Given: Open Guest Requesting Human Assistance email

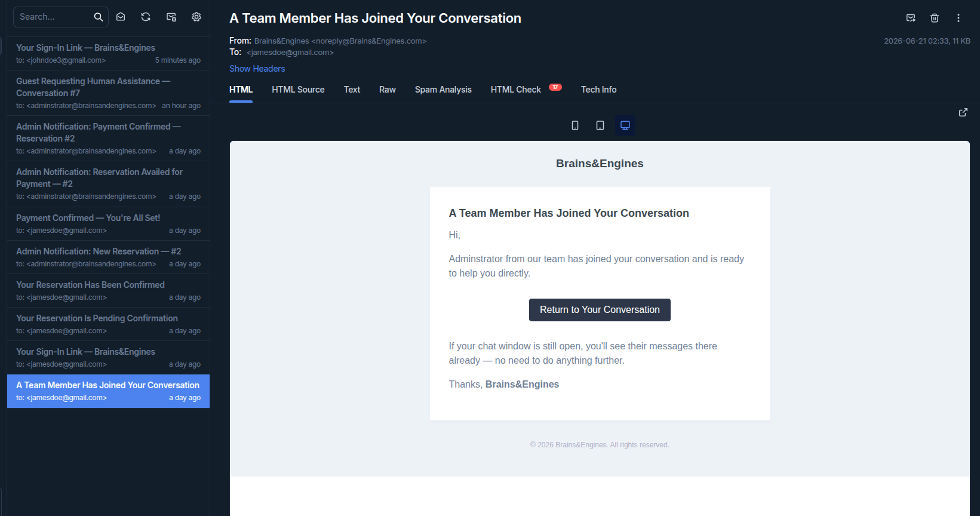Looking at the screenshot, I should (x=108, y=93).
